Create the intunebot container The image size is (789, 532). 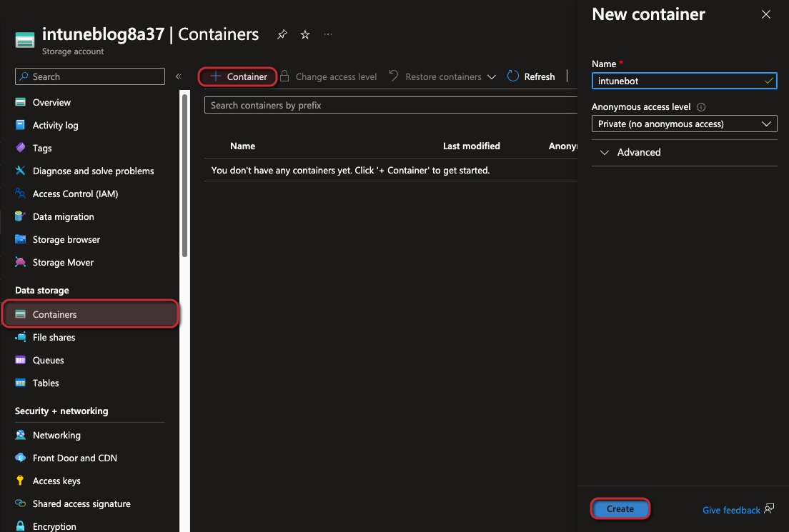(x=620, y=509)
